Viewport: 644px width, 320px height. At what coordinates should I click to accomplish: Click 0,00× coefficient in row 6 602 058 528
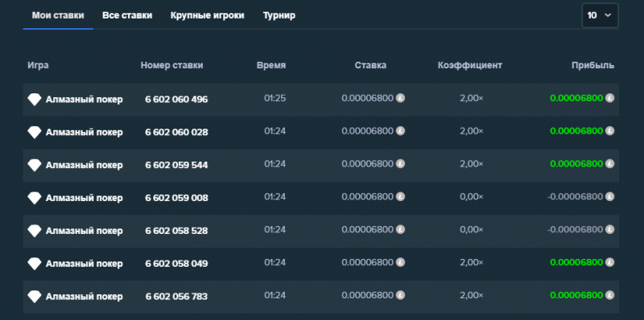coord(472,229)
